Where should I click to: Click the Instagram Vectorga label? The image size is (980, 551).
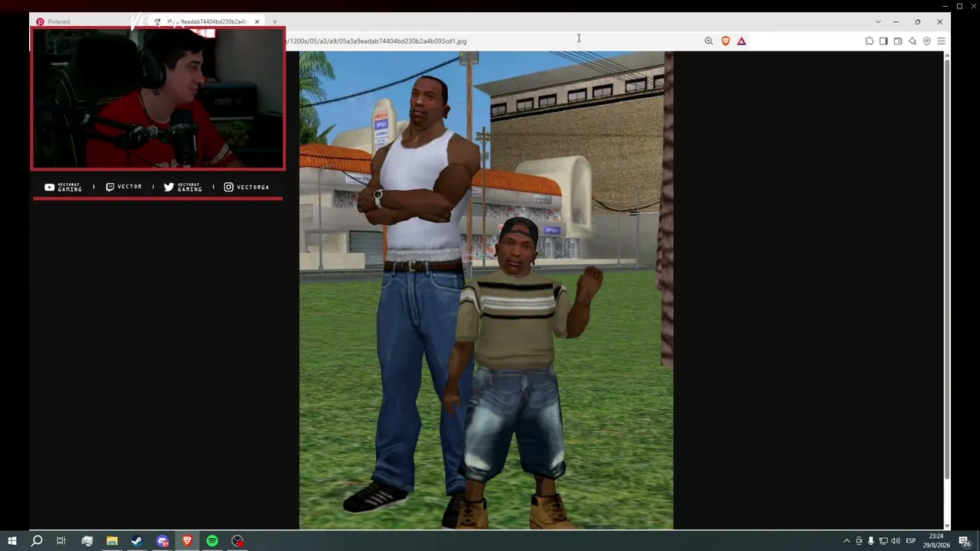[247, 187]
